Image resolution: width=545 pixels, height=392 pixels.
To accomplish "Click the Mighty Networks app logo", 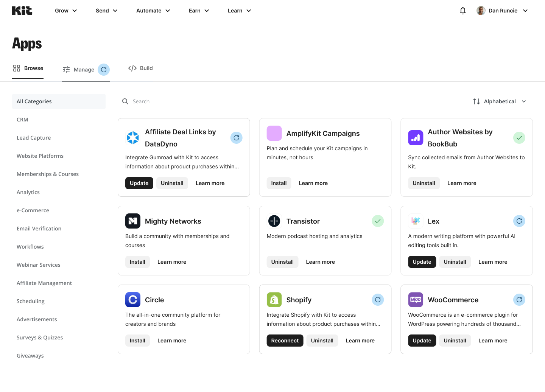I will click(133, 221).
